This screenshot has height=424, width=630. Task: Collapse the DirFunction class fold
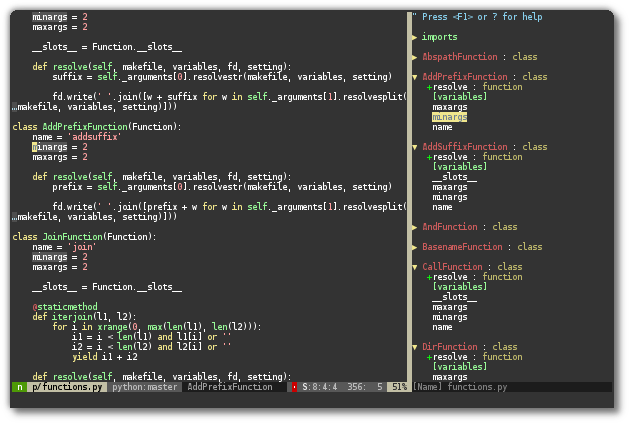[415, 347]
